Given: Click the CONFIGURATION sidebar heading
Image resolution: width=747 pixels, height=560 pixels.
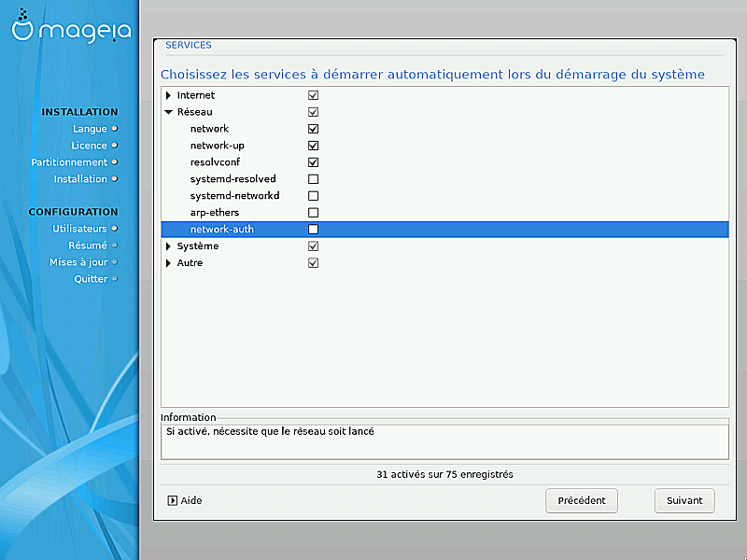Looking at the screenshot, I should [x=73, y=212].
